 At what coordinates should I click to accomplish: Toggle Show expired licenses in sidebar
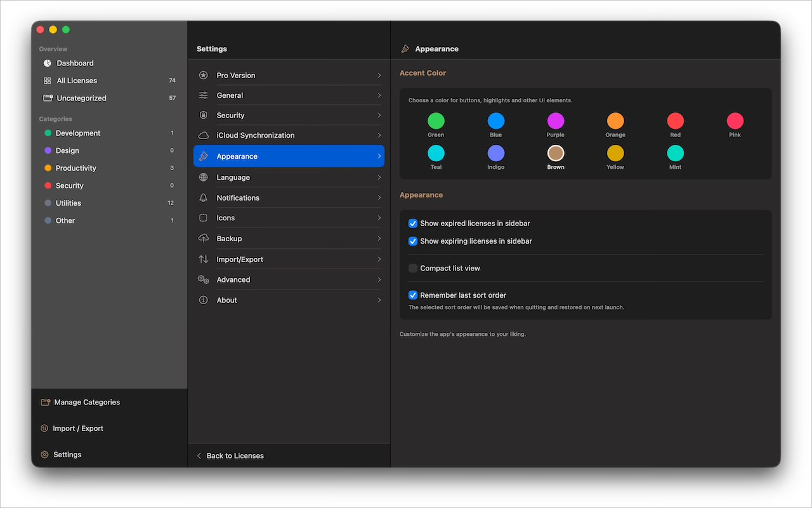(x=413, y=224)
